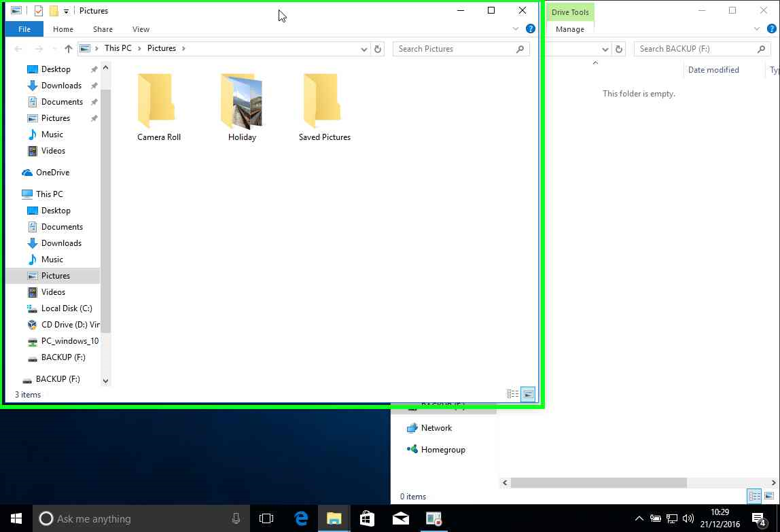Focus the Search Pictures field
780x532 pixels.
coord(461,49)
